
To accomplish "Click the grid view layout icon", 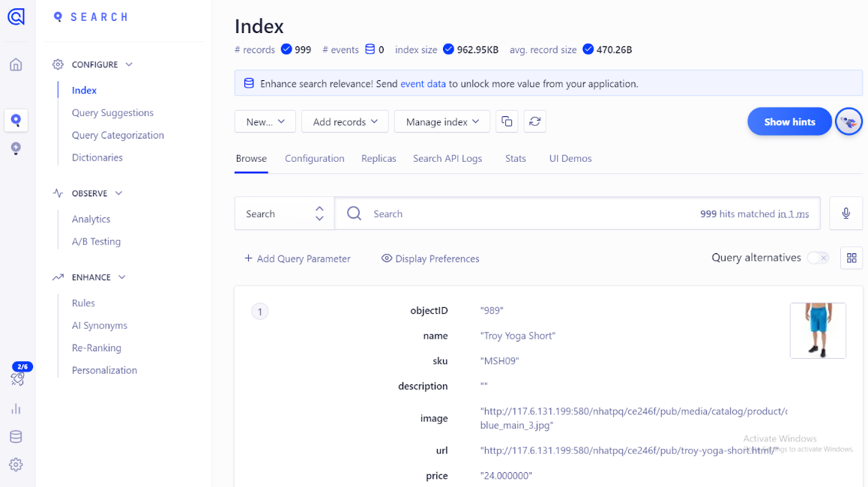I will pyautogui.click(x=852, y=258).
